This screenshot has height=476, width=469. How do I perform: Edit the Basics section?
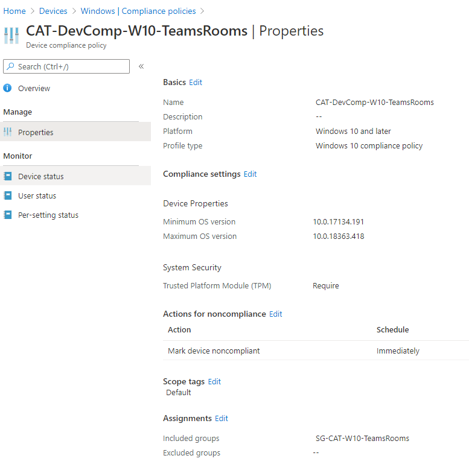[x=196, y=82]
